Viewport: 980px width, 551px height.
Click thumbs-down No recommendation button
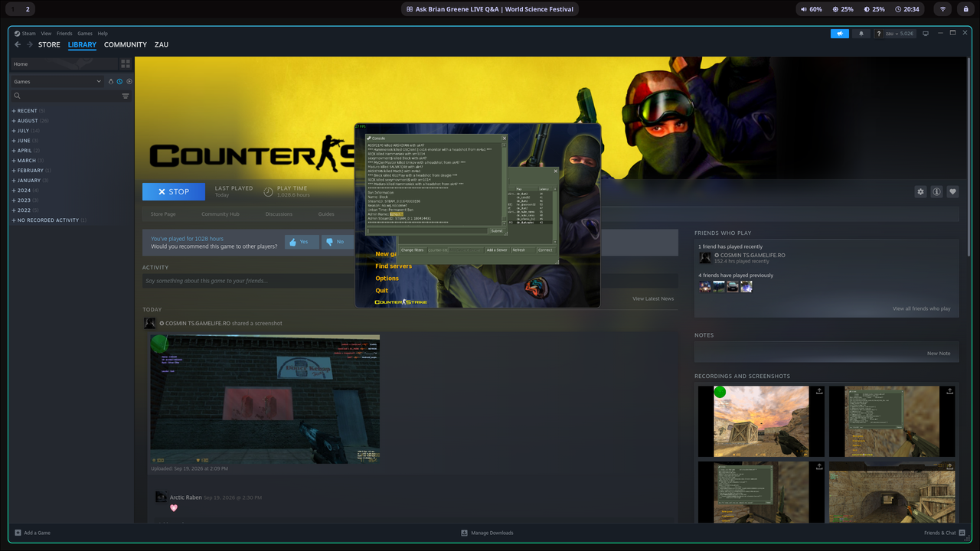pos(338,242)
